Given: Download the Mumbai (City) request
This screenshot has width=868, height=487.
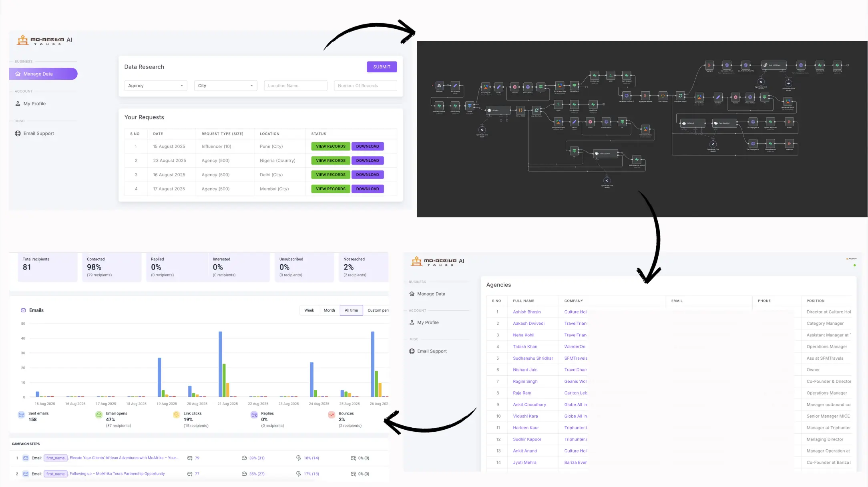Looking at the screenshot, I should [368, 189].
